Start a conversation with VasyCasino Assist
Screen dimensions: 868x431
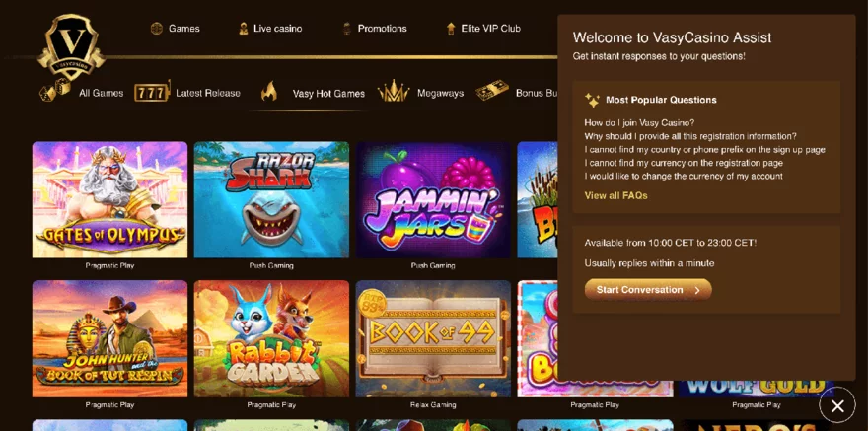click(648, 290)
